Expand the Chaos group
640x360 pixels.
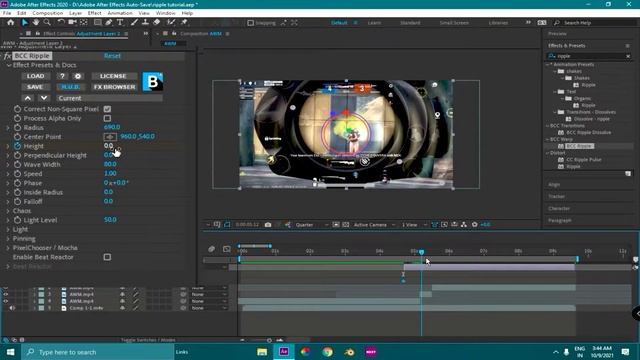tap(8, 211)
